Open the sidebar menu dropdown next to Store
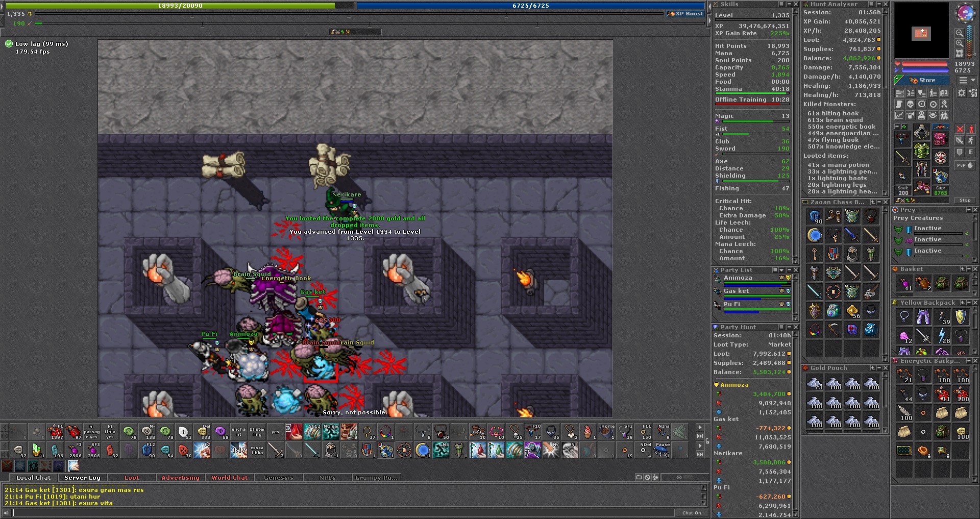 [967, 80]
